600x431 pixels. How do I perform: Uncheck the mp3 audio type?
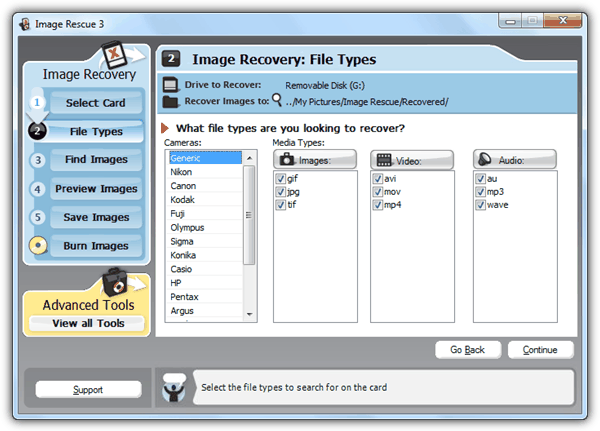pos(481,191)
